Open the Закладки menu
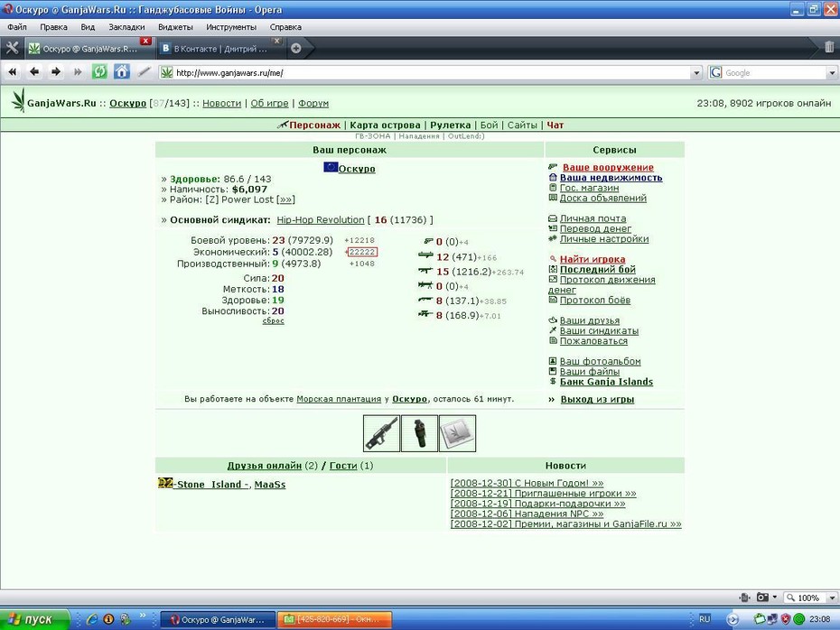This screenshot has width=840, height=630. (126, 27)
